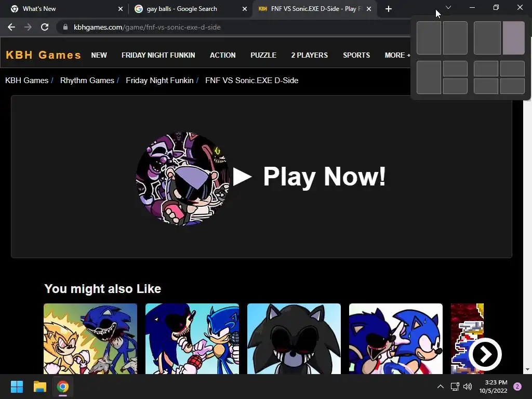
Task: Click the address bar URL field
Action: pyautogui.click(x=234, y=27)
